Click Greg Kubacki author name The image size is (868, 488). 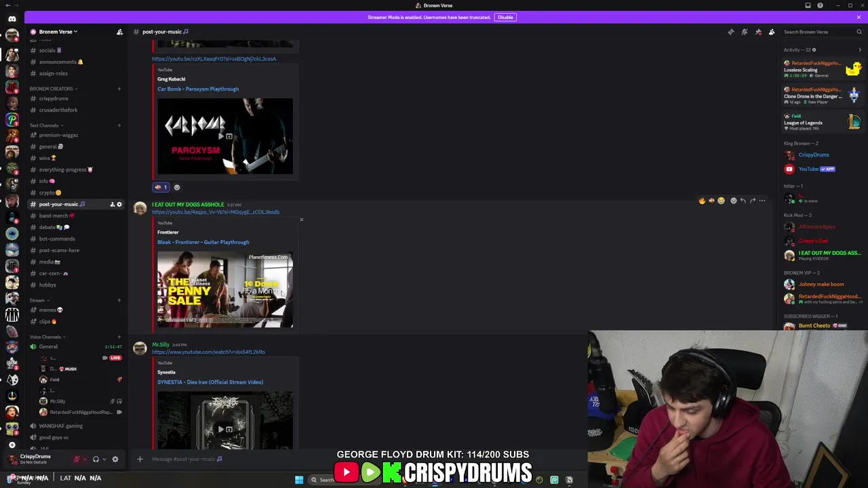point(172,79)
